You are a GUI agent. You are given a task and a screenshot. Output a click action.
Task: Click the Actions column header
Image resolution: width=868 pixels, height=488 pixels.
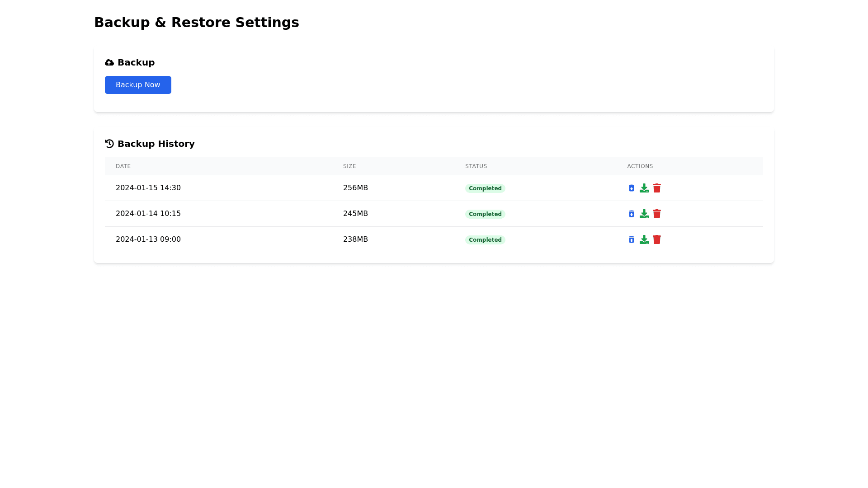click(640, 166)
